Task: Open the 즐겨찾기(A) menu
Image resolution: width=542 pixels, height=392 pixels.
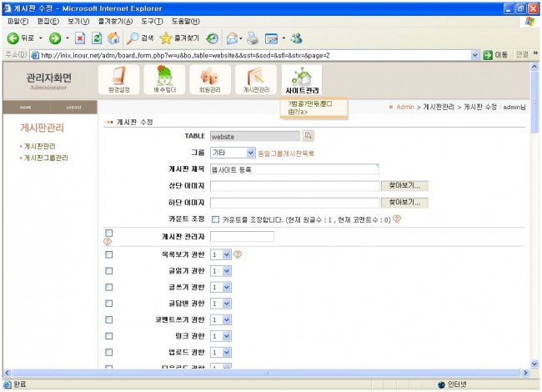Action: click(115, 21)
